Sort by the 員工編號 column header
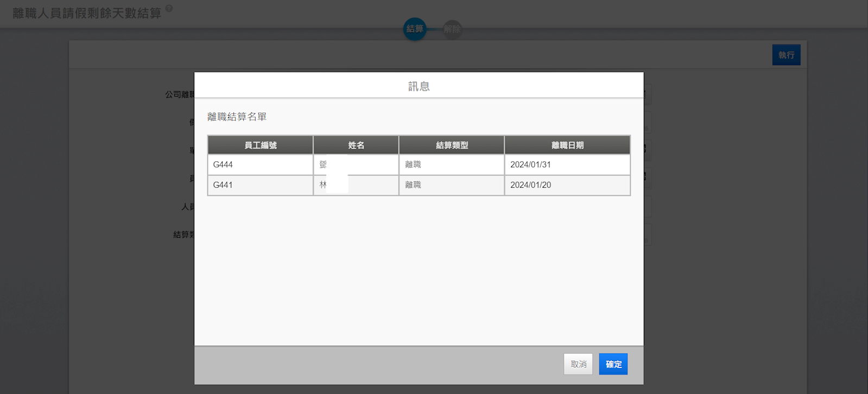This screenshot has width=868, height=394. [260, 145]
